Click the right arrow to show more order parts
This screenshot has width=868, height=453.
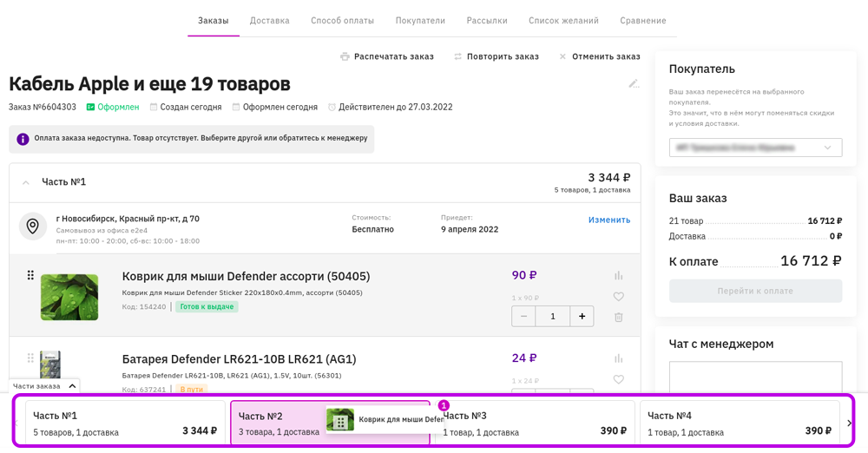849,423
